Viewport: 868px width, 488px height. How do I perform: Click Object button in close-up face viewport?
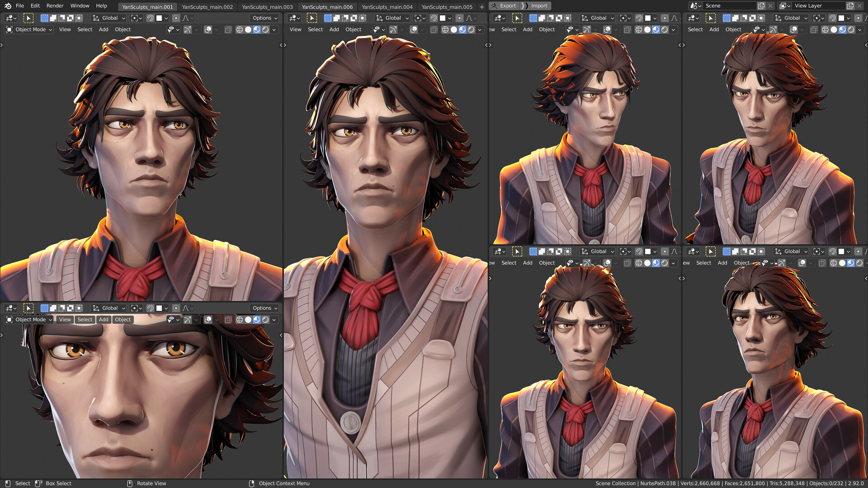click(x=123, y=319)
